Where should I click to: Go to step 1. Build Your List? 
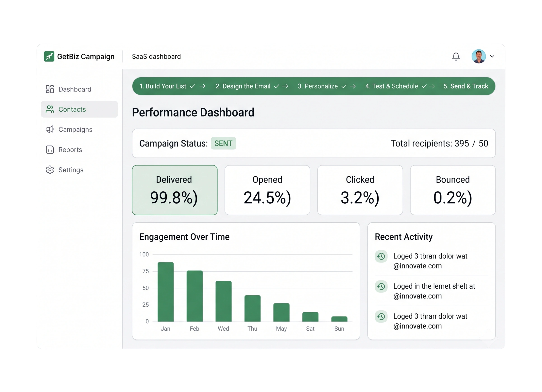163,86
